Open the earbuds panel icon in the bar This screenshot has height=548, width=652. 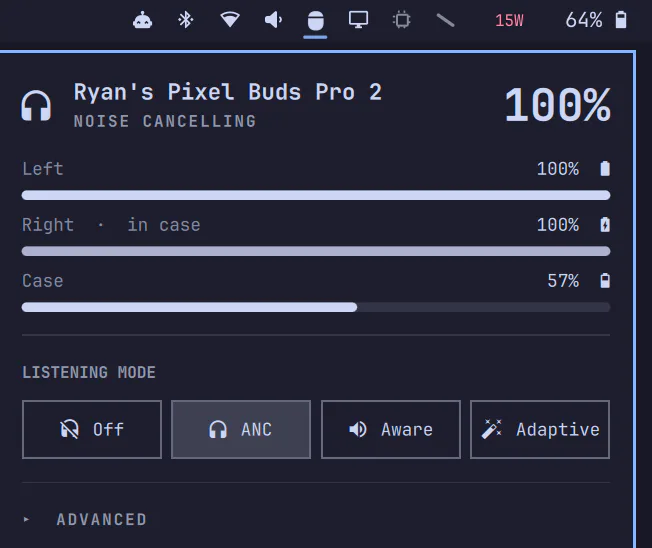coord(315,21)
